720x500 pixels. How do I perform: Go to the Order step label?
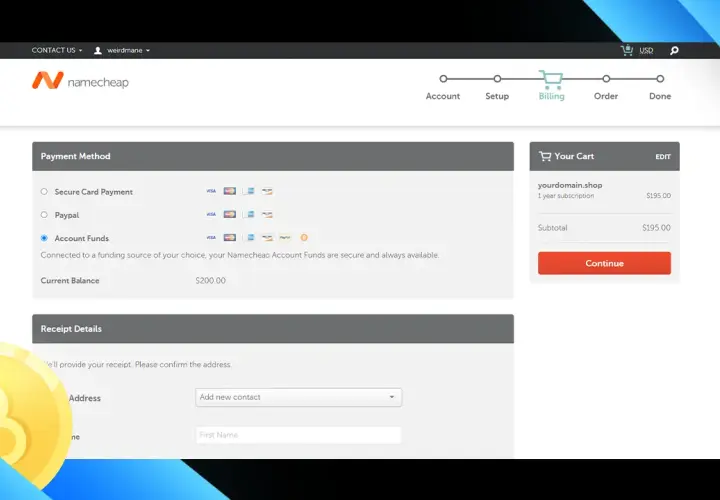pos(606,96)
